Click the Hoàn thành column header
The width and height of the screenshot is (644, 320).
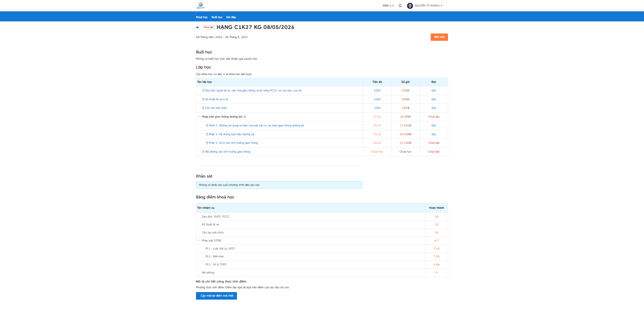coord(436,208)
